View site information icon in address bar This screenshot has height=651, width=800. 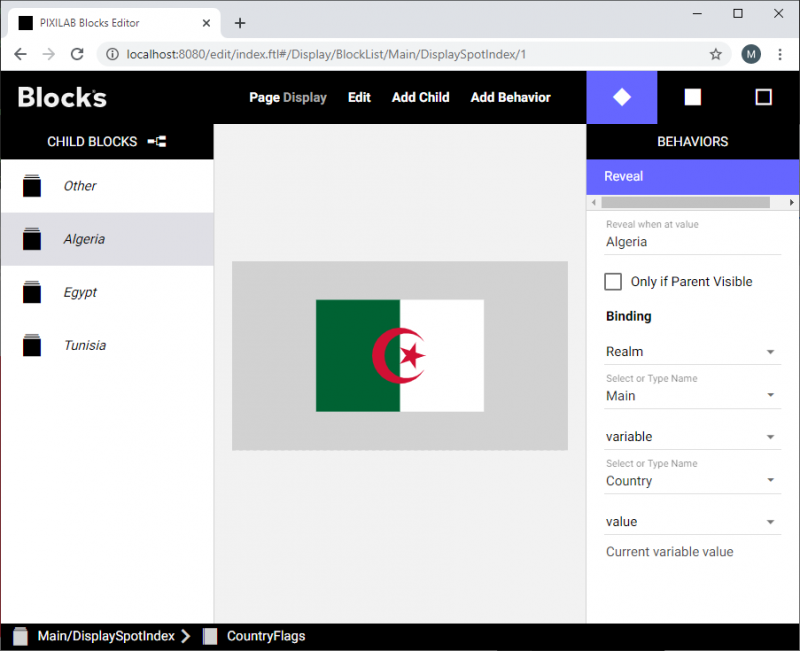tap(112, 54)
